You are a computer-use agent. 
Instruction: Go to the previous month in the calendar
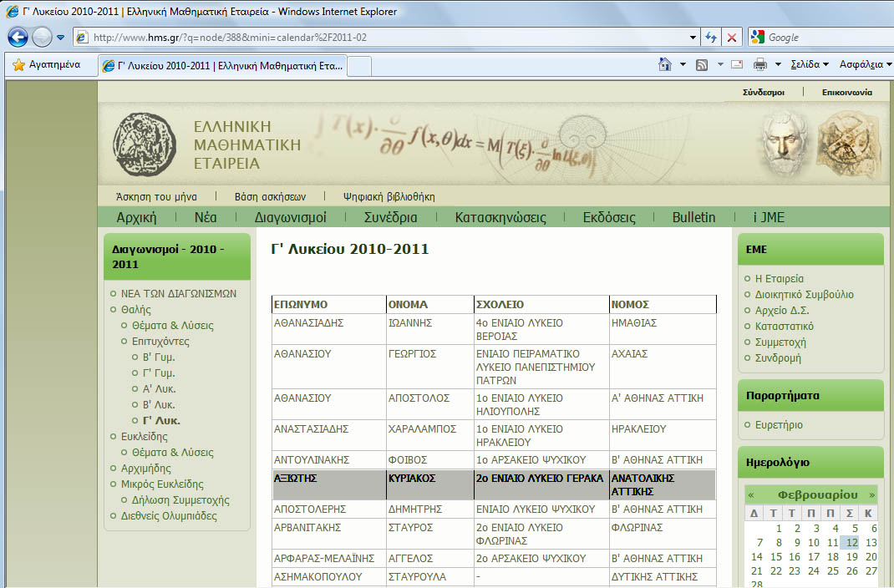(751, 494)
